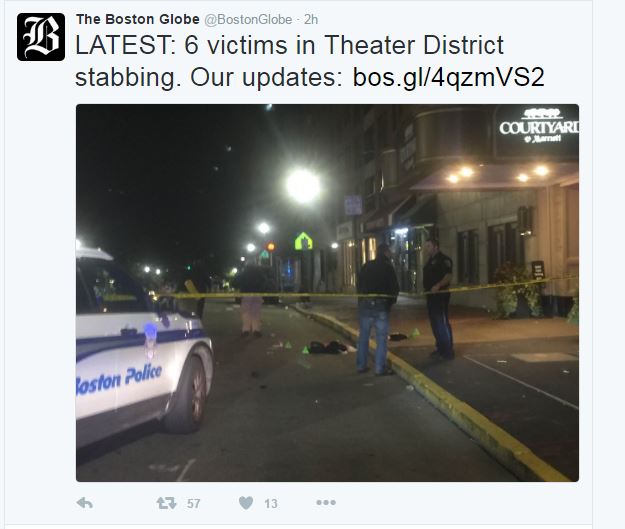Image resolution: width=625 pixels, height=529 pixels.
Task: Click the bright streetlight in the photo
Action: point(303,186)
